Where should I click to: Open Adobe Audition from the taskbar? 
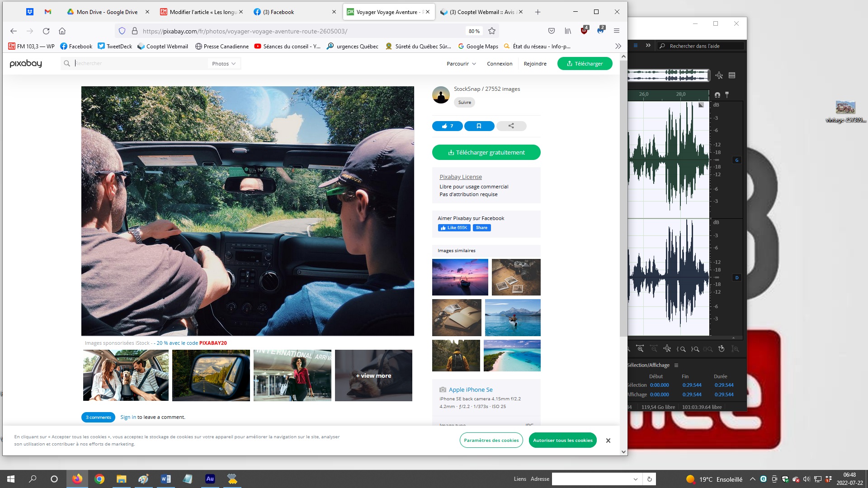point(210,479)
